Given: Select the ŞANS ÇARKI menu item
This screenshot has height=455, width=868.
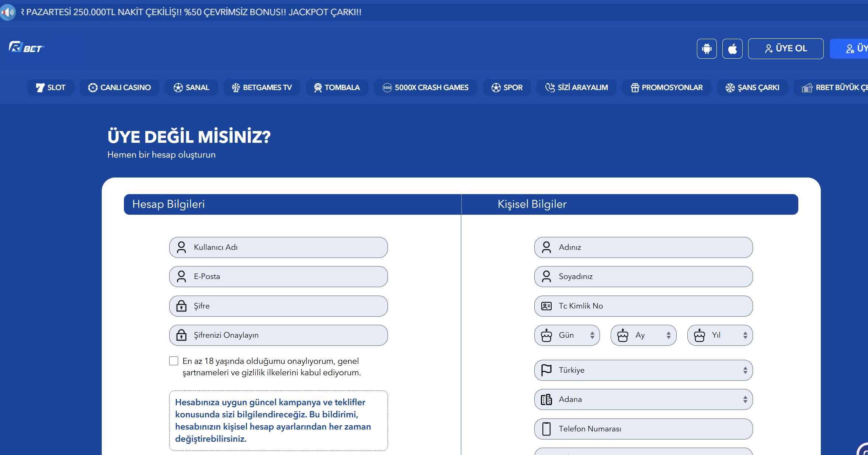Looking at the screenshot, I should point(752,87).
